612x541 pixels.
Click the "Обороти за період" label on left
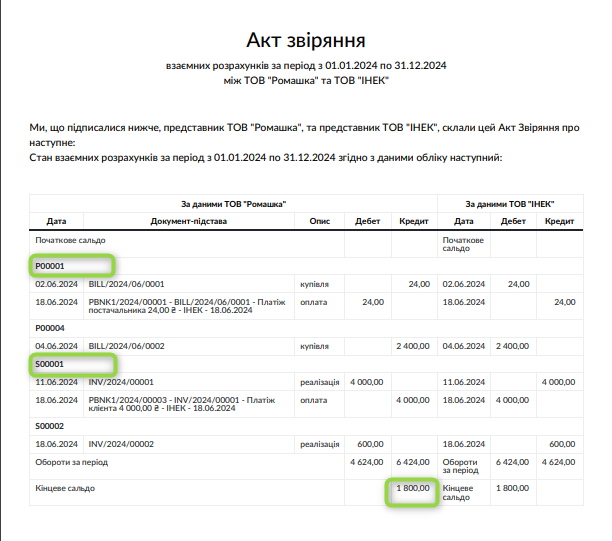[x=72, y=462]
